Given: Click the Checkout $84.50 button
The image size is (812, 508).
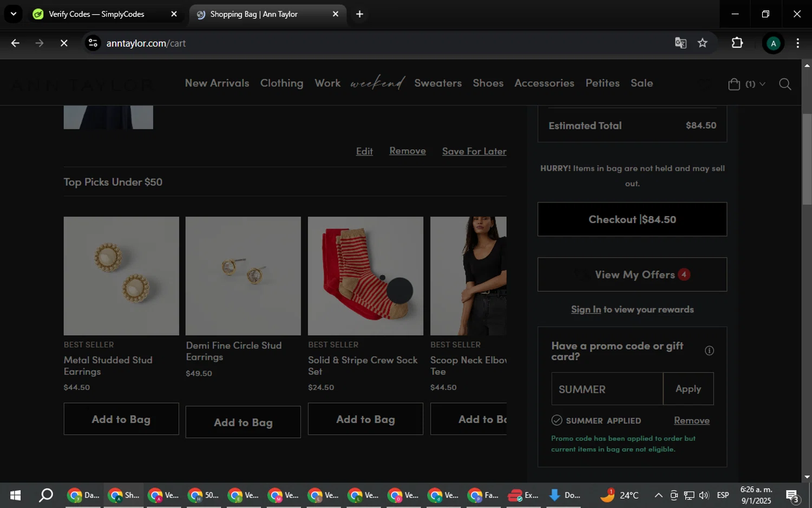Looking at the screenshot, I should (x=632, y=219).
